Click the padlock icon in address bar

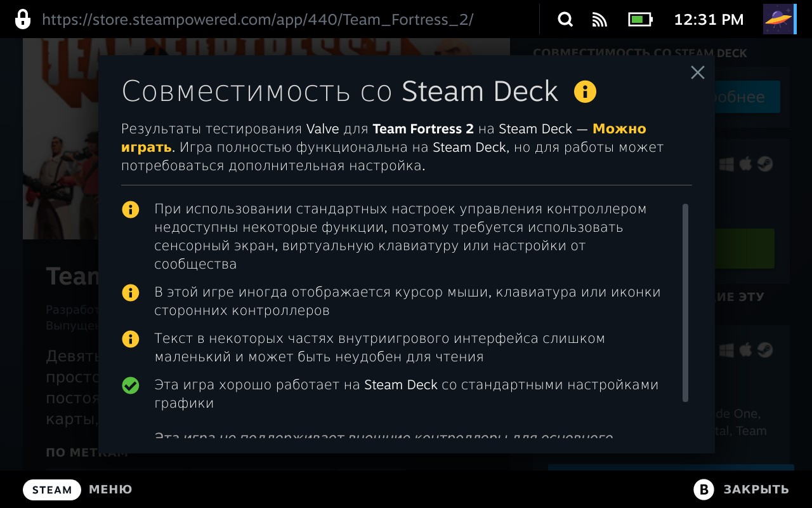[23, 19]
